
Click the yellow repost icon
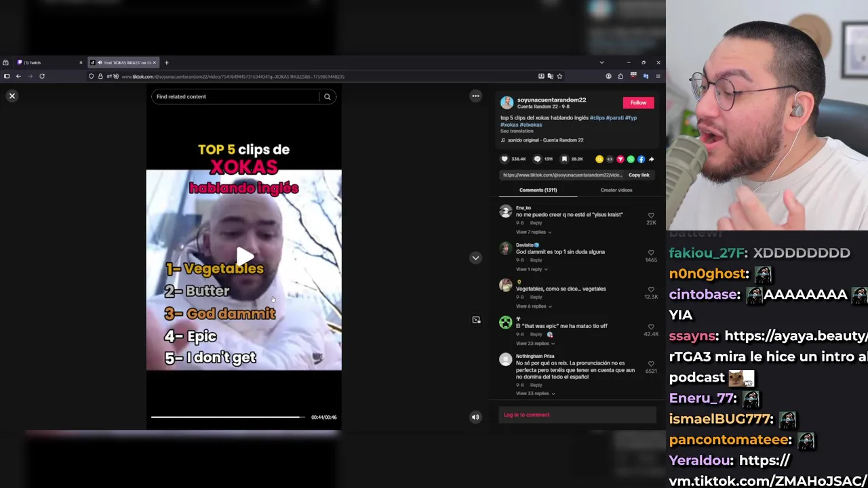pos(599,159)
